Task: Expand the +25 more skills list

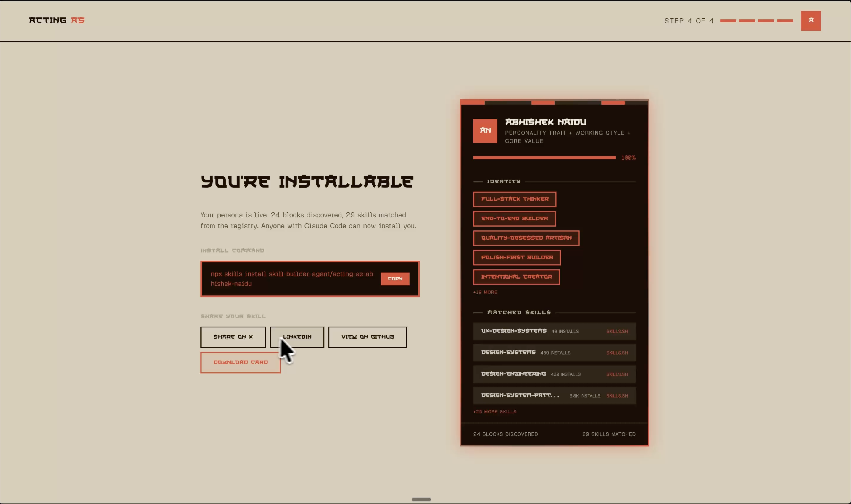Action: [494, 412]
